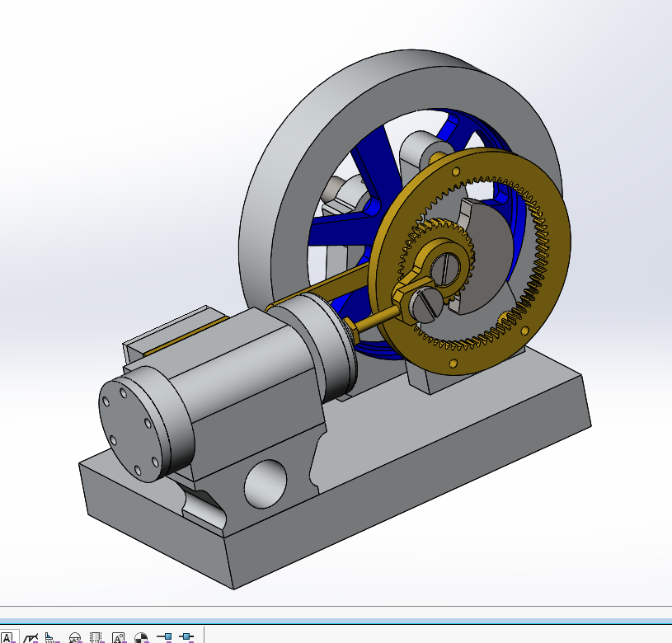
Task: Select the cylinder end cap with bolt holes
Action: point(132,429)
